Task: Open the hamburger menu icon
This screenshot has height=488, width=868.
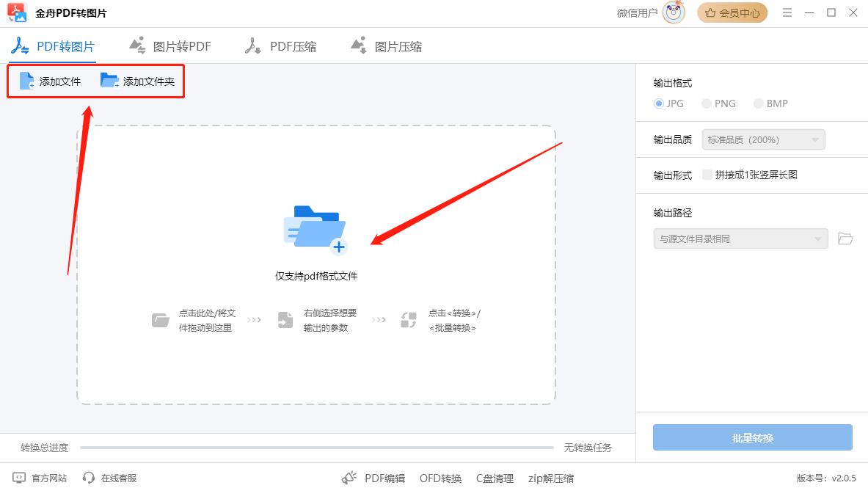Action: 787,12
